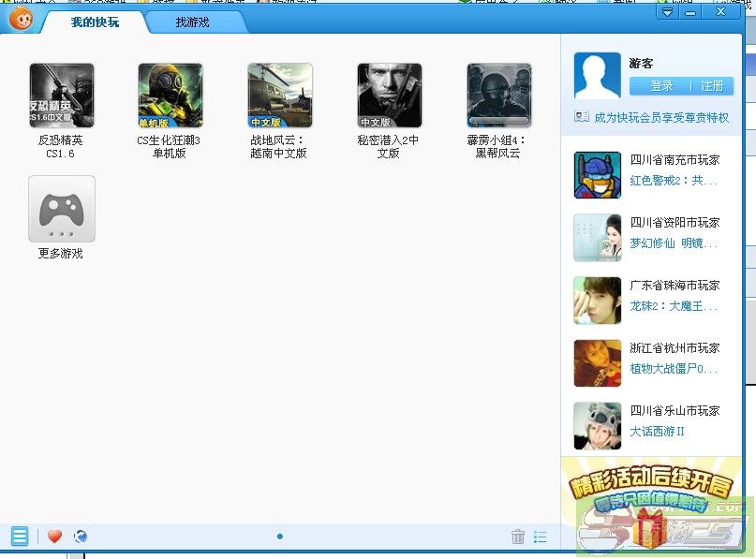Image resolution: width=756 pixels, height=559 pixels.
Task: Click the 更多游戏 gamepad icon
Action: tap(62, 209)
